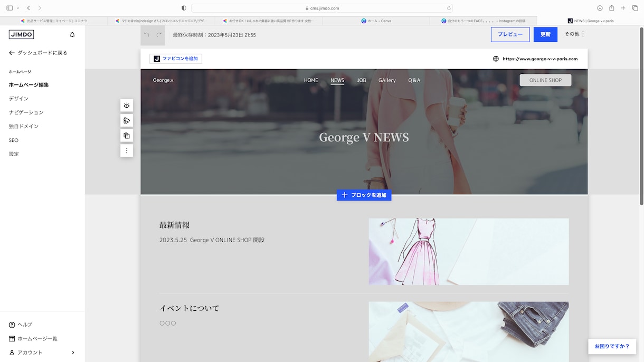Click the ONLINE SHOP button
This screenshot has width=644, height=362.
click(545, 80)
